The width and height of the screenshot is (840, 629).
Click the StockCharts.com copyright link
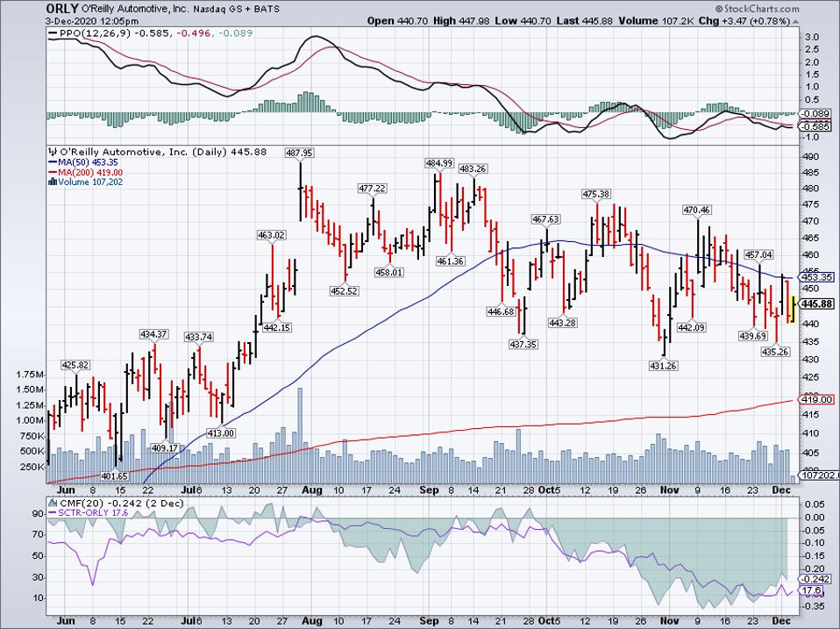click(757, 9)
